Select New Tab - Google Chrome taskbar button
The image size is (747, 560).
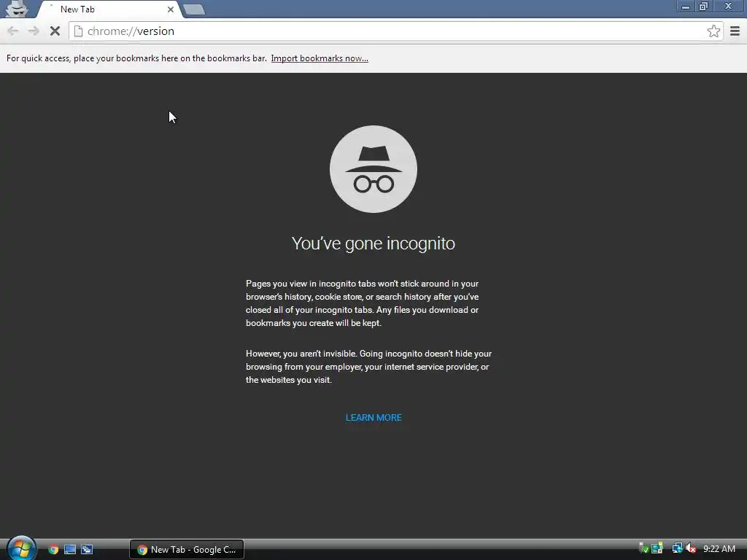(187, 550)
